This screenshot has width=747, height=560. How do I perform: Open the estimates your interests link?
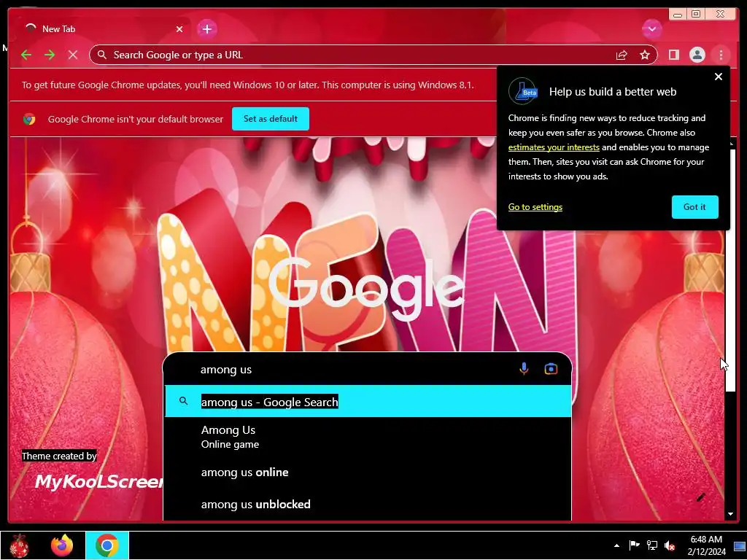[x=554, y=147]
